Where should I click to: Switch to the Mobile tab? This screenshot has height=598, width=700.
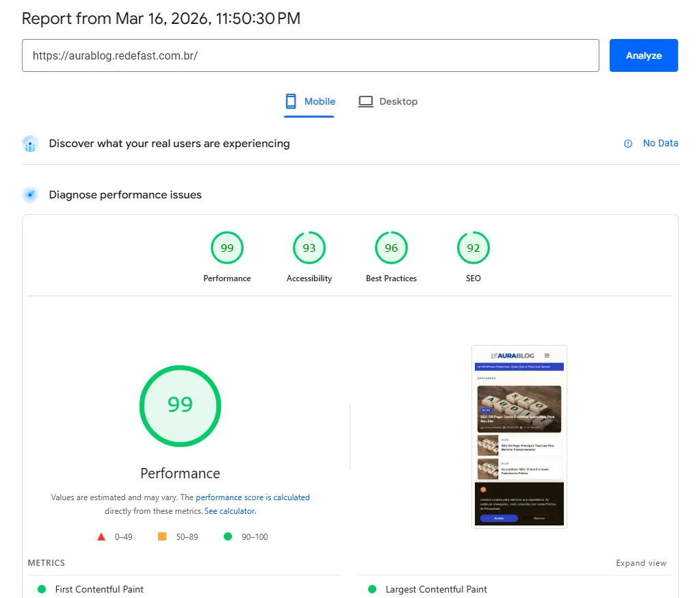pos(310,101)
